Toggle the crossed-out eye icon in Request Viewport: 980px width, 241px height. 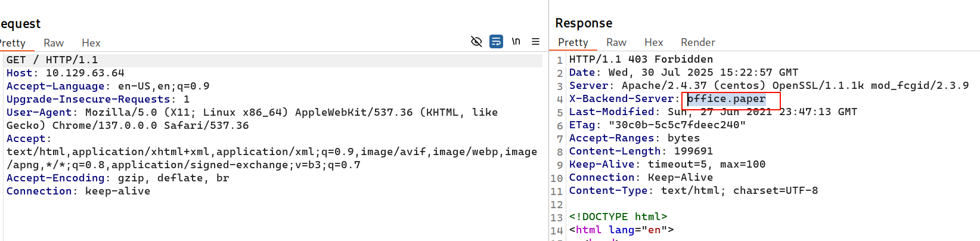tap(476, 42)
